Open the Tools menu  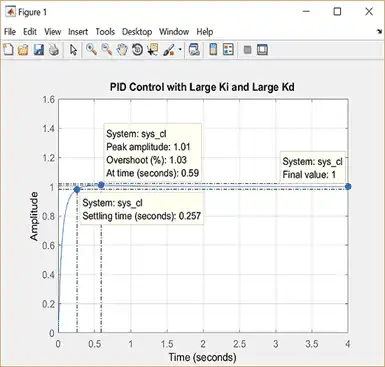coord(105,32)
